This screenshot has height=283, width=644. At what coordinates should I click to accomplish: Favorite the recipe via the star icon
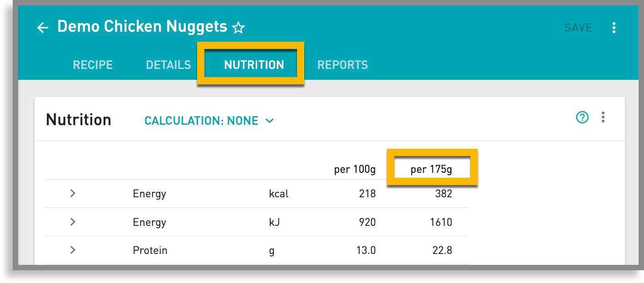point(239,27)
